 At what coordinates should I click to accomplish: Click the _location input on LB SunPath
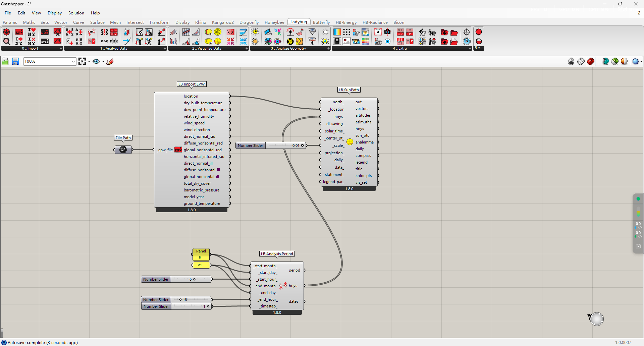point(336,109)
